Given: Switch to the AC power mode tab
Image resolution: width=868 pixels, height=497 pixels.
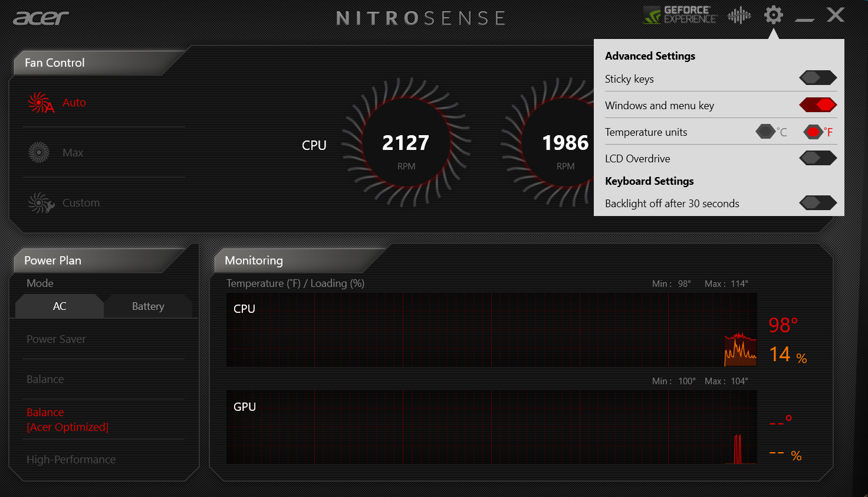Looking at the screenshot, I should pos(60,306).
